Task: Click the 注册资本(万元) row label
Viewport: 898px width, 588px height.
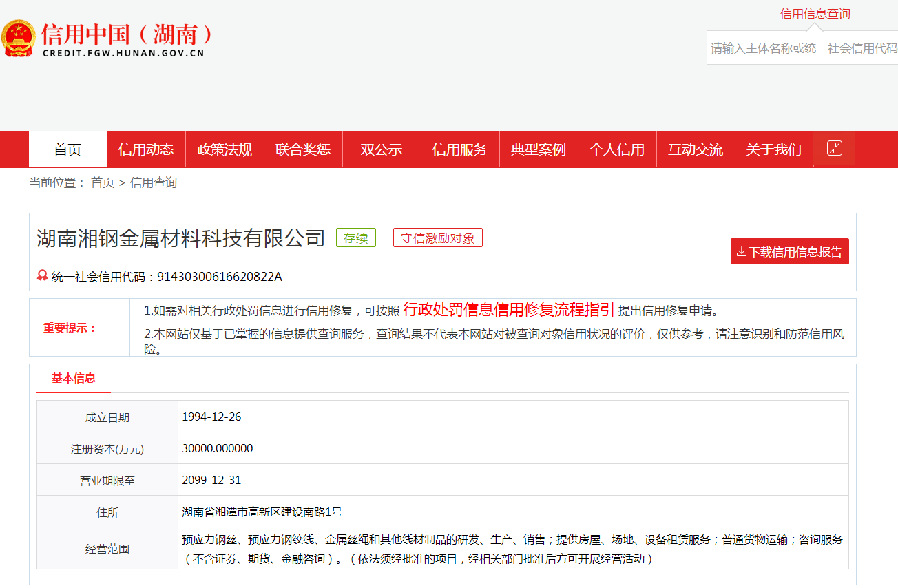Action: [107, 449]
